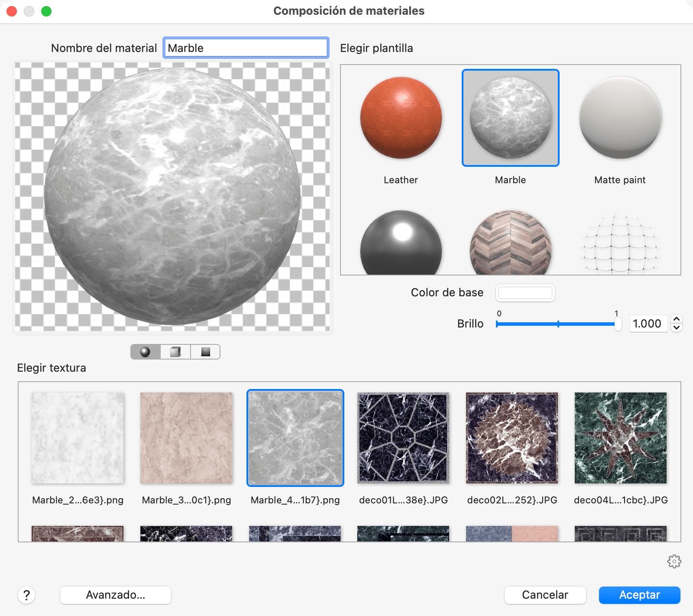Image resolution: width=693 pixels, height=616 pixels.
Task: Open the Color de base swatch
Action: tap(525, 293)
